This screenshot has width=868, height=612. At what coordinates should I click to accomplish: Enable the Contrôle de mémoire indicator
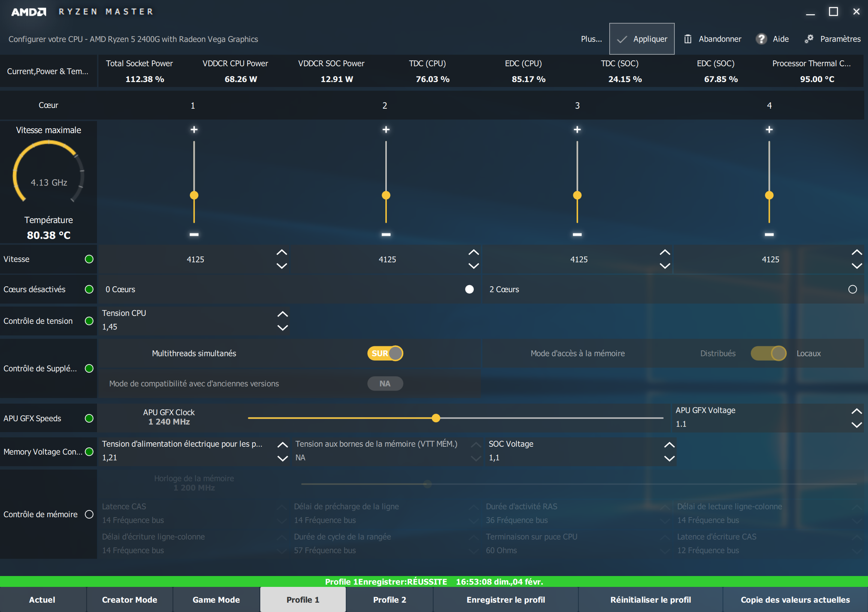(89, 515)
